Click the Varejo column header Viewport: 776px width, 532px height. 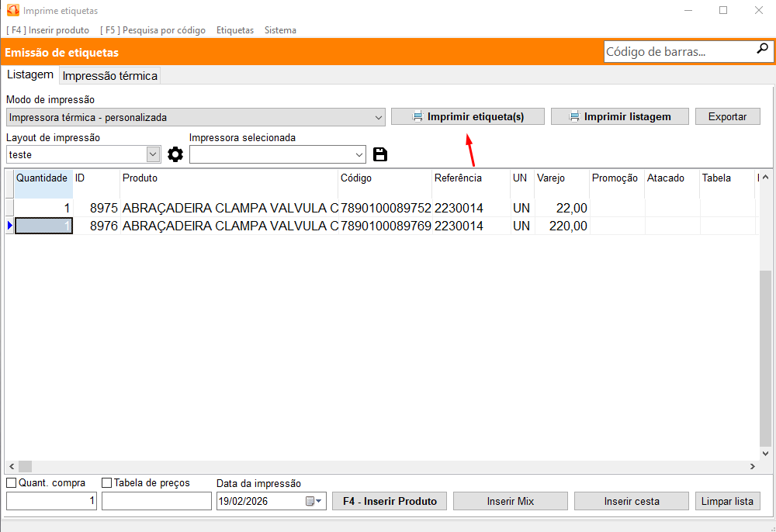click(x=561, y=178)
